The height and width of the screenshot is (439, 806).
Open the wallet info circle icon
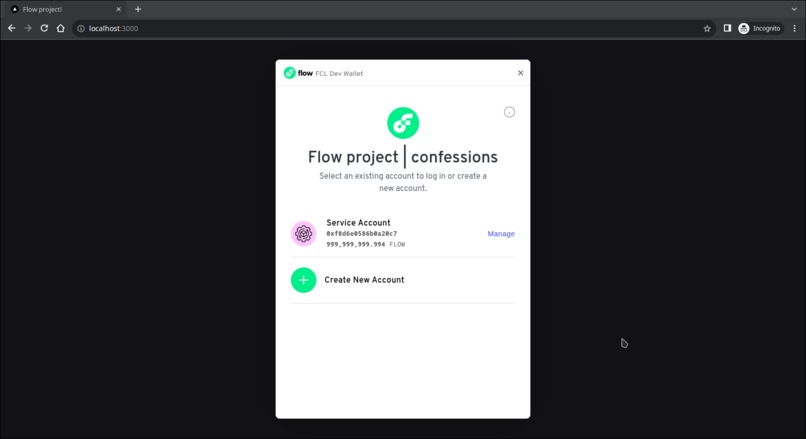[509, 112]
